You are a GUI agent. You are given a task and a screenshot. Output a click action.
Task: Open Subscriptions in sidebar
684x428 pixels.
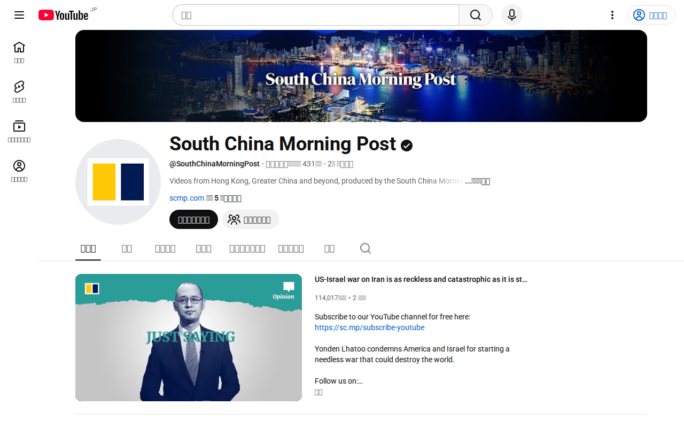click(19, 131)
